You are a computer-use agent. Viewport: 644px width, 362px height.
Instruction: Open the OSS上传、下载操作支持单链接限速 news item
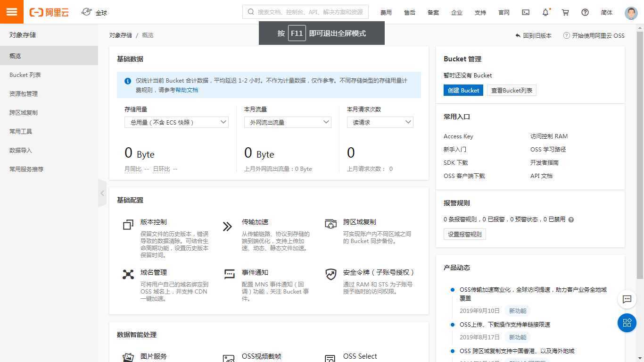[x=505, y=324]
